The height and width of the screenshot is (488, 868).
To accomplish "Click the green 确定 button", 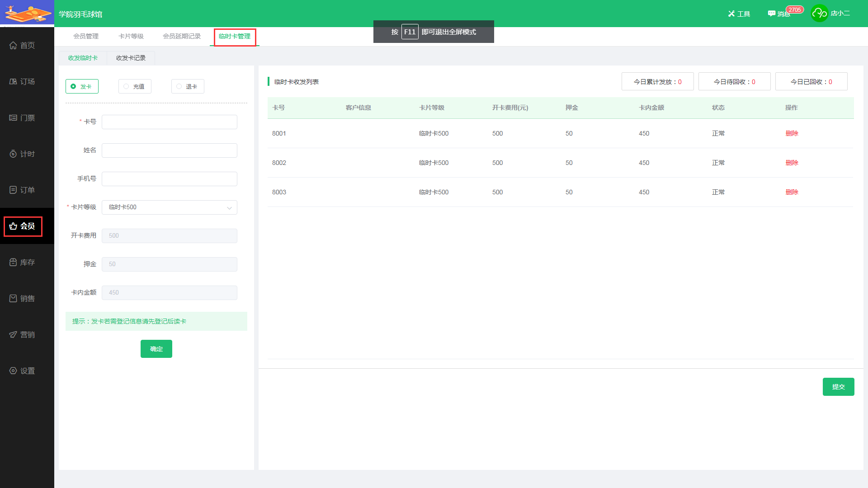I will [x=156, y=349].
